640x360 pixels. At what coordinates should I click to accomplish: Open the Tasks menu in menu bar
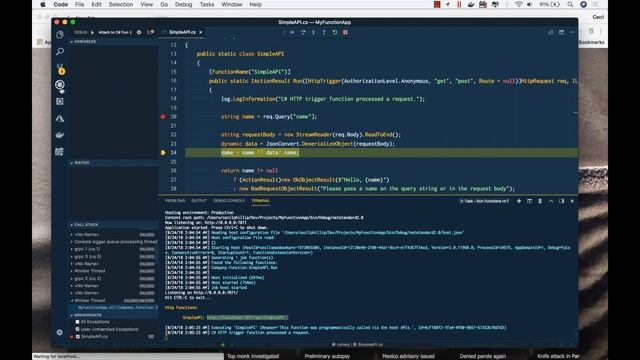207,4
